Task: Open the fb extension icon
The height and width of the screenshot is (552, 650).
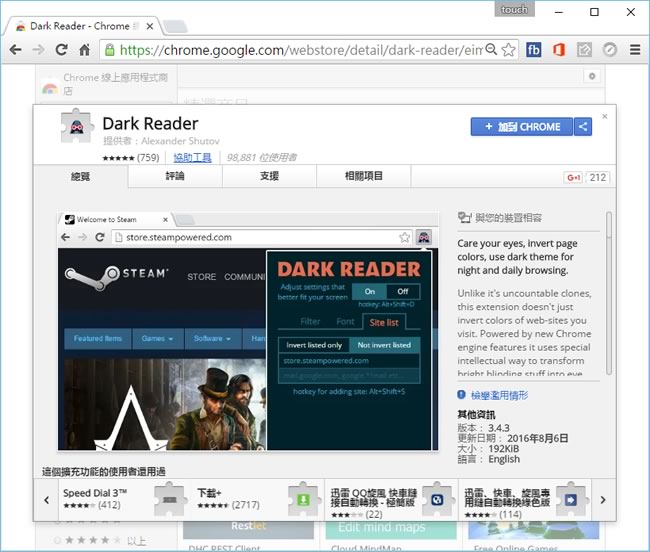Action: [534, 50]
